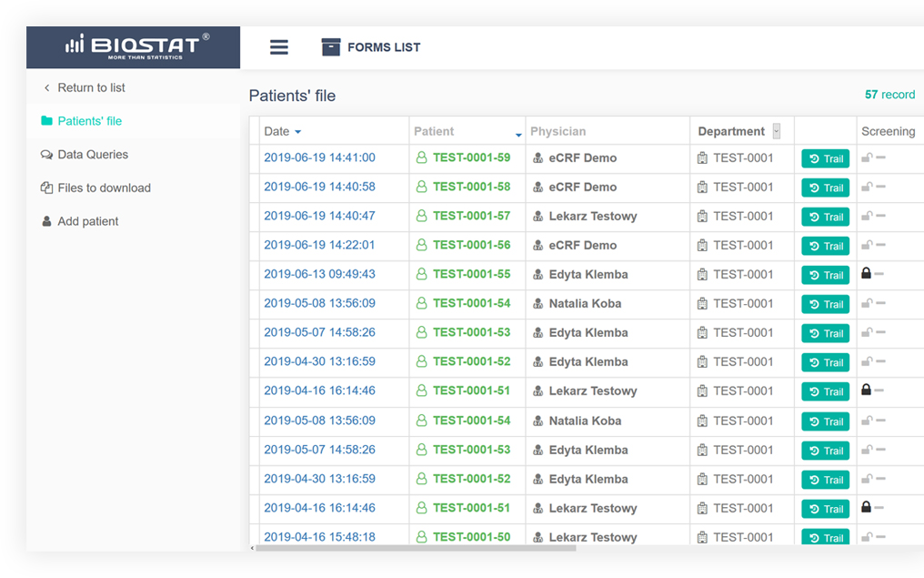Click the patient icon beside TEST-0001-59
Screen dimensions: 924x578
coord(421,157)
